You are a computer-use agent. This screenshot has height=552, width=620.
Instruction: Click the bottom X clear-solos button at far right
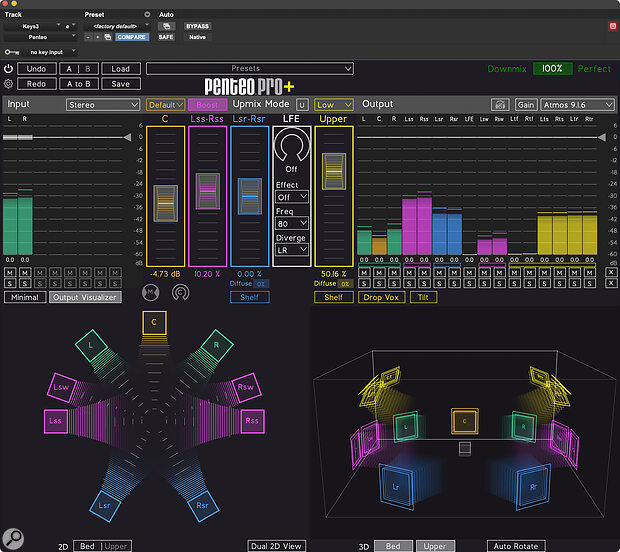coord(611,283)
